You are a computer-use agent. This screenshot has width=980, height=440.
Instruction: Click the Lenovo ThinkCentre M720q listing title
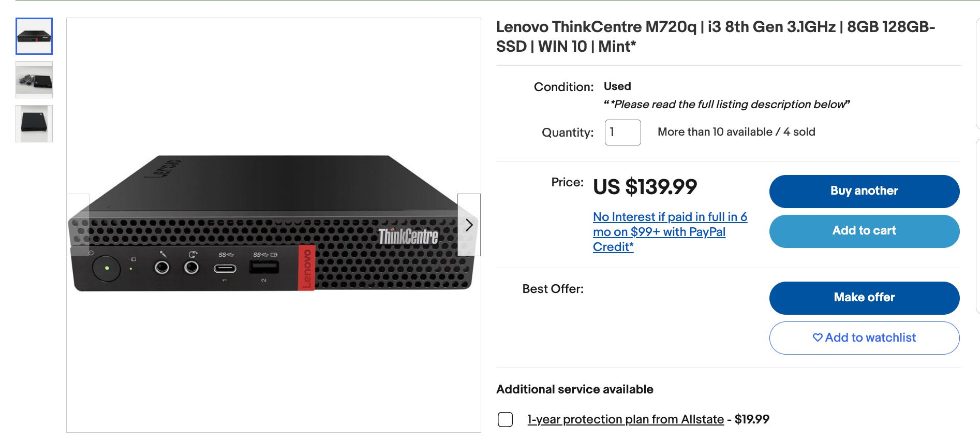pos(715,36)
